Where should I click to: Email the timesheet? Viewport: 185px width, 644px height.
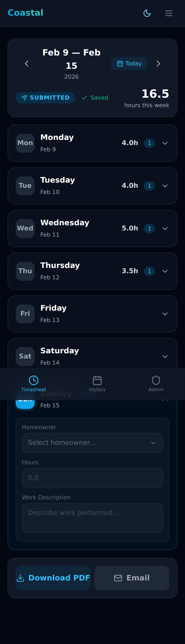tap(132, 578)
